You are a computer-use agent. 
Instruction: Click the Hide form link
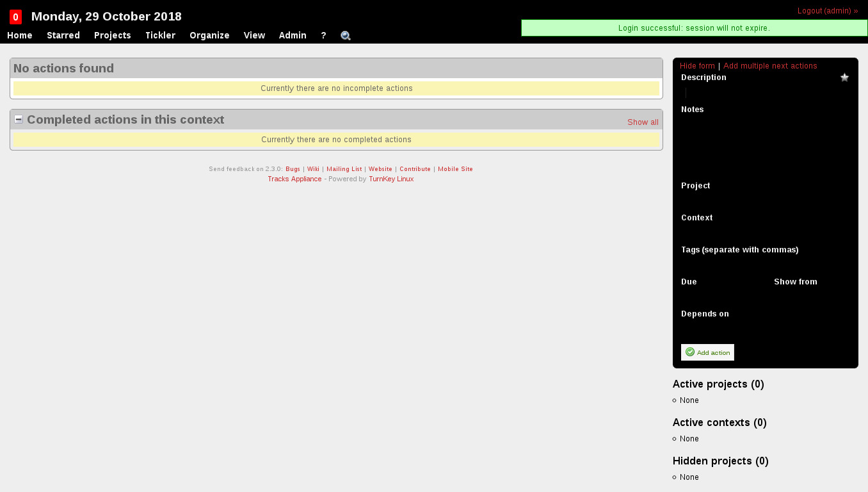(x=697, y=66)
